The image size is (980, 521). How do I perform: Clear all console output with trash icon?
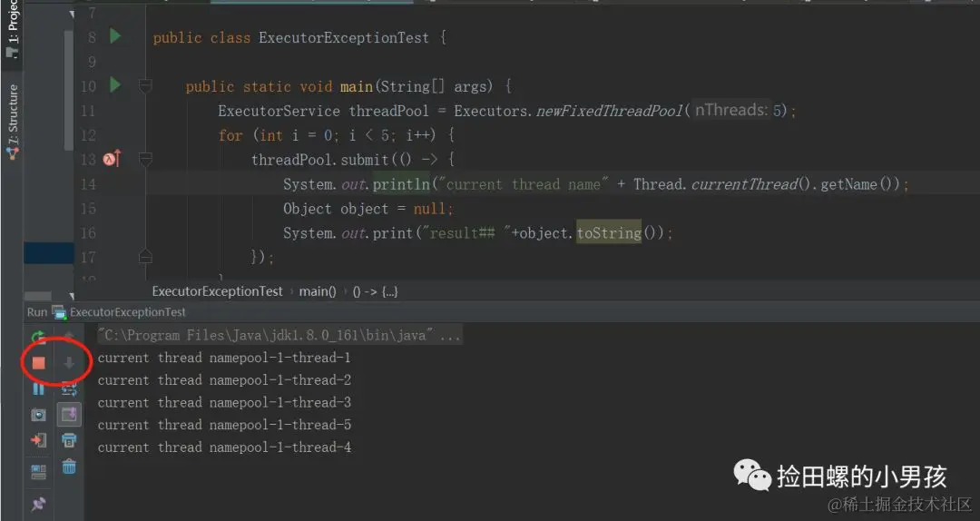[x=69, y=466]
